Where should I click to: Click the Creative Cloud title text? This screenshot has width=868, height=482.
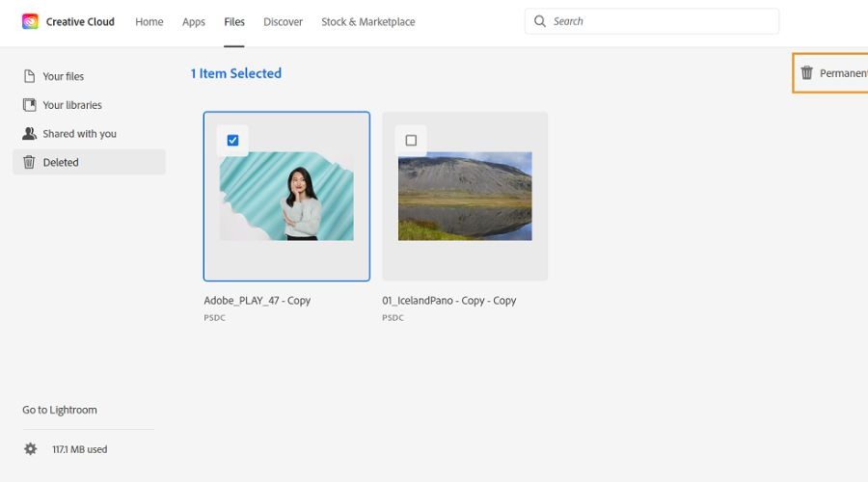click(x=80, y=22)
